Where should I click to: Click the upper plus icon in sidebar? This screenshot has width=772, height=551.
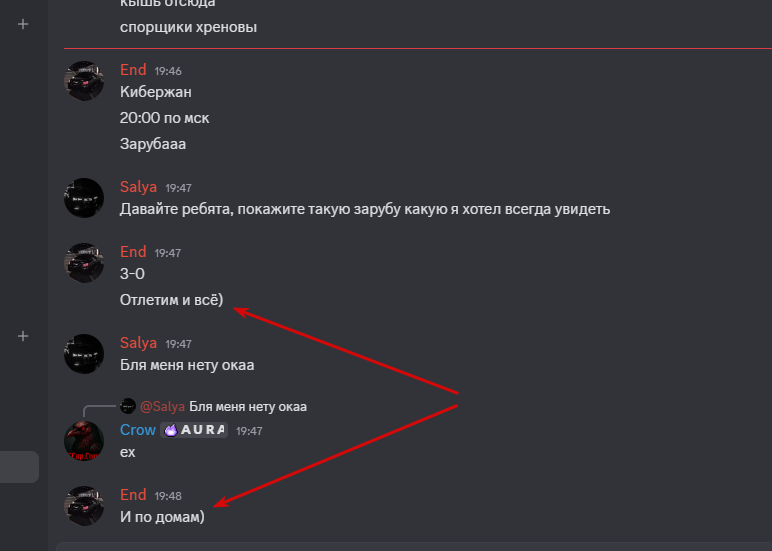pyautogui.click(x=23, y=24)
